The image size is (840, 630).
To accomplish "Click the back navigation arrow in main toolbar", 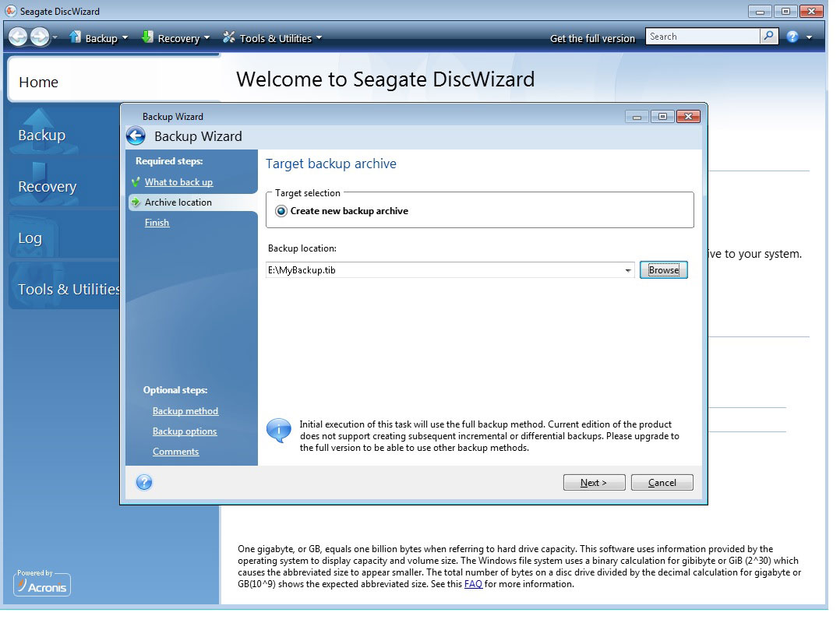I will tap(18, 37).
